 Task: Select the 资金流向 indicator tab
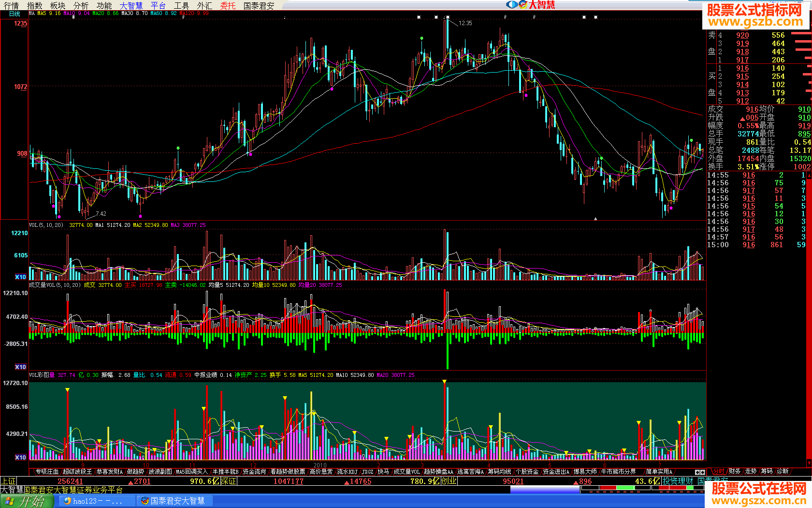pyautogui.click(x=254, y=471)
